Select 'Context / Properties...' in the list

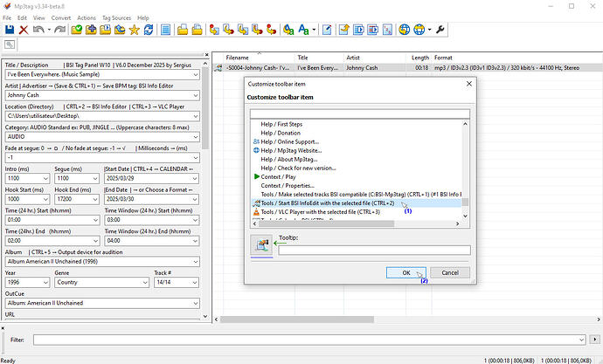(x=288, y=185)
